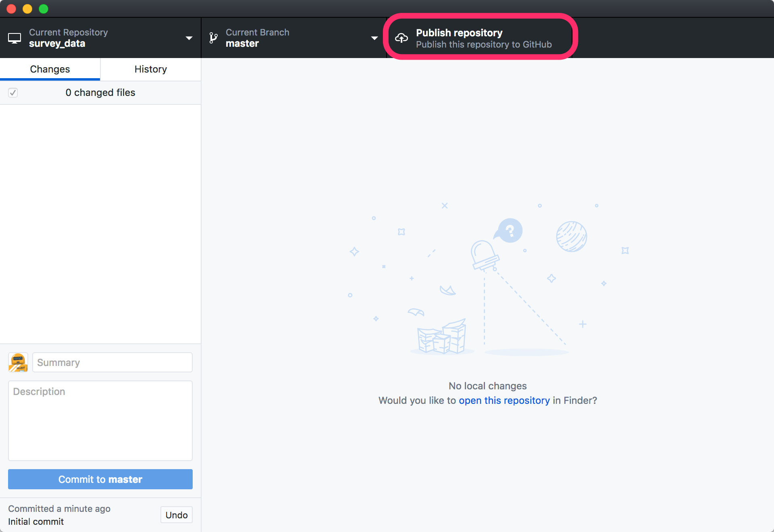The image size is (774, 532).
Task: Click the computer monitor repository icon
Action: tap(15, 38)
